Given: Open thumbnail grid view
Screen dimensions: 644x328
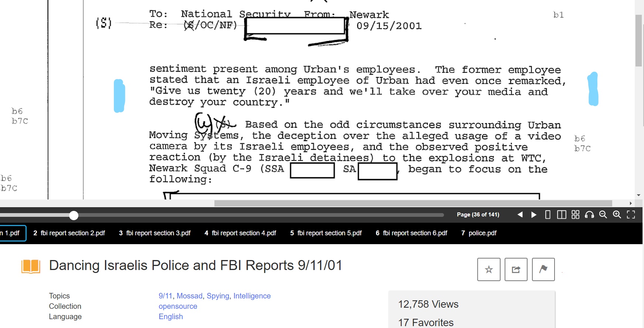Looking at the screenshot, I should pos(576,215).
